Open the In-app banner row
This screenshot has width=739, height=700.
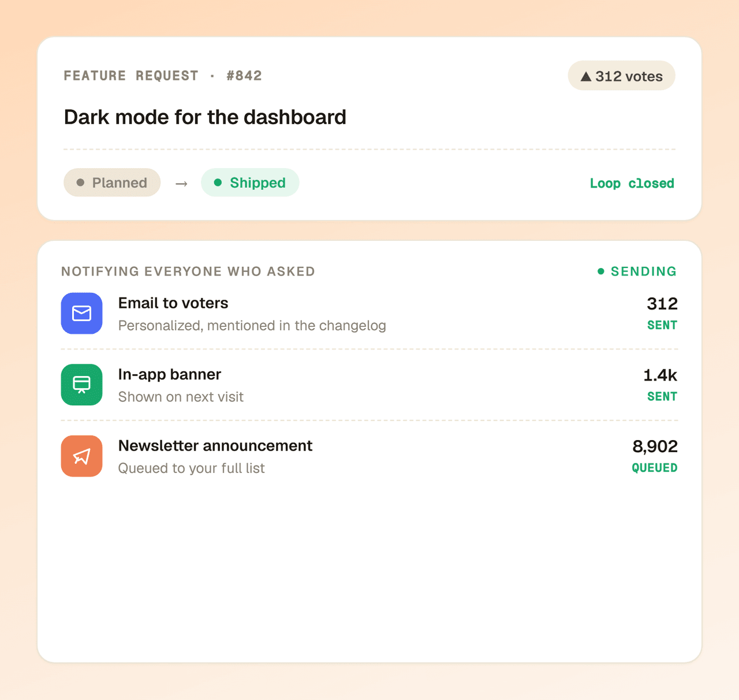[x=369, y=385]
